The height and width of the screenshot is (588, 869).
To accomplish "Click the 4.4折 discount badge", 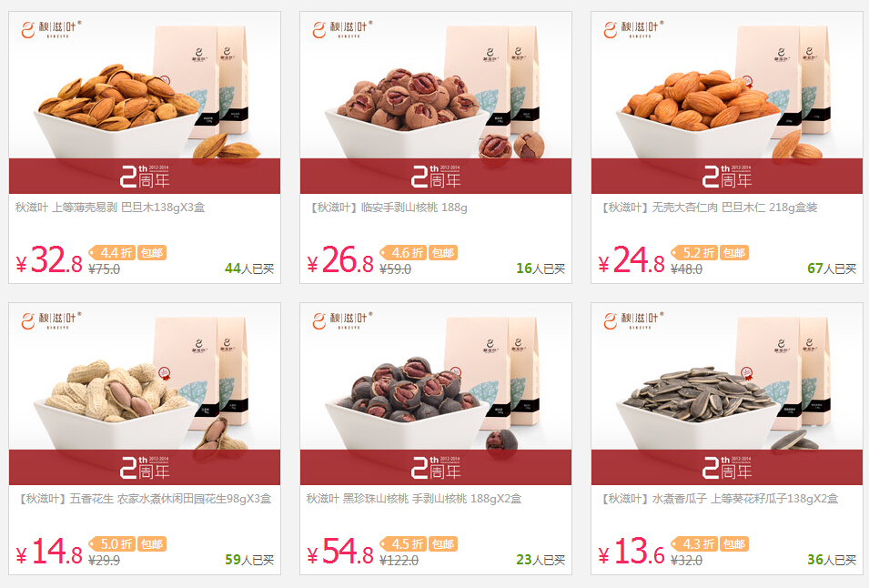I will [112, 253].
